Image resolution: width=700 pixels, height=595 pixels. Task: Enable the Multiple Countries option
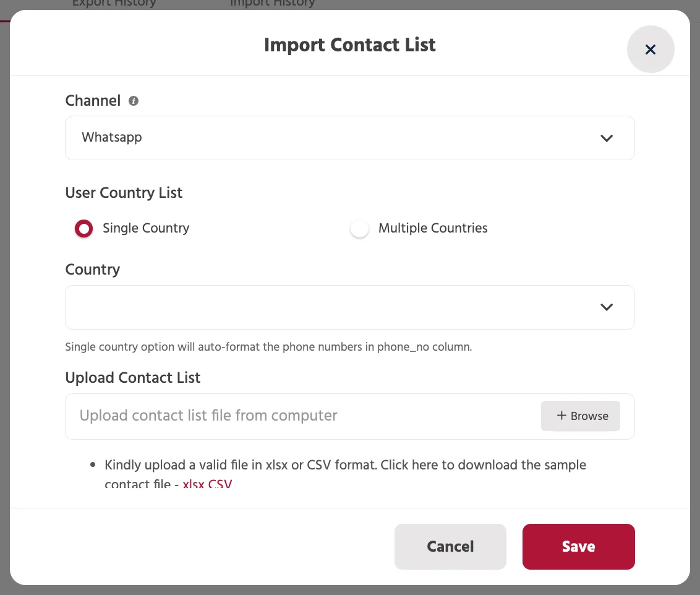359,228
